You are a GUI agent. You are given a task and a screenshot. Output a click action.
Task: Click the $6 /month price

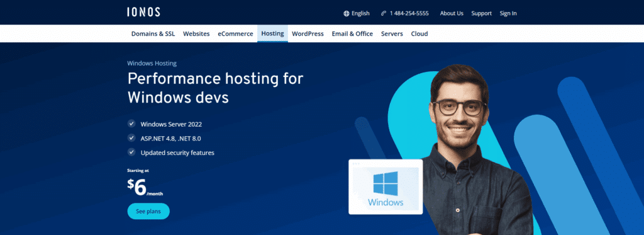(x=145, y=187)
